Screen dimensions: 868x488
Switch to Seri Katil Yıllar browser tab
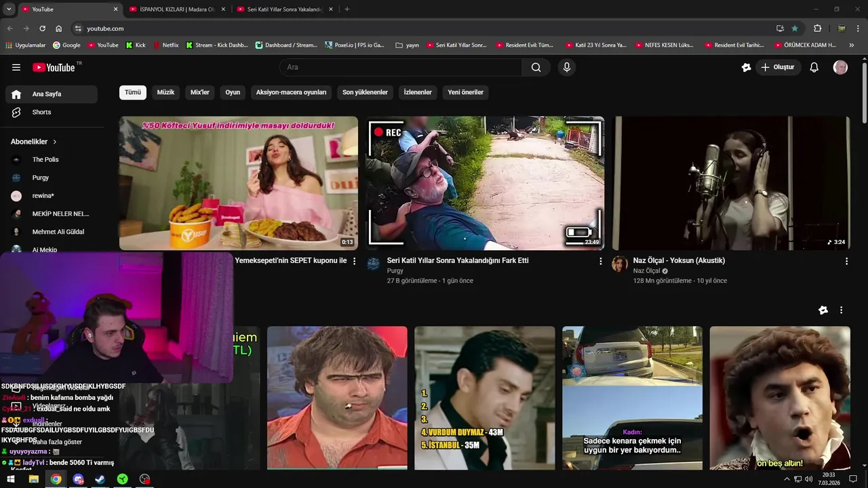click(285, 9)
